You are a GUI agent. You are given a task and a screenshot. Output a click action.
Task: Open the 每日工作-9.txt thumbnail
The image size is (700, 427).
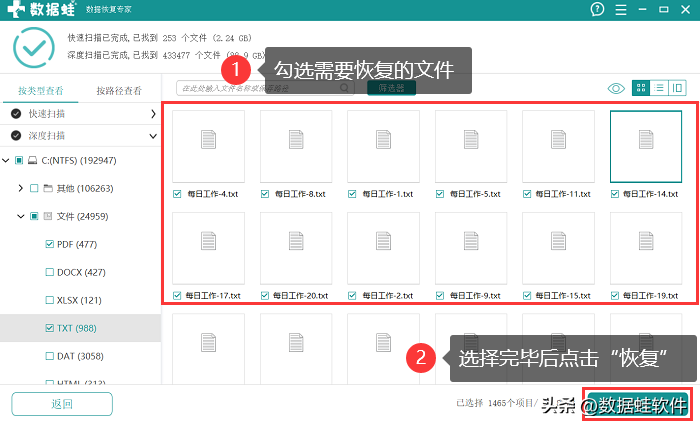(x=471, y=248)
